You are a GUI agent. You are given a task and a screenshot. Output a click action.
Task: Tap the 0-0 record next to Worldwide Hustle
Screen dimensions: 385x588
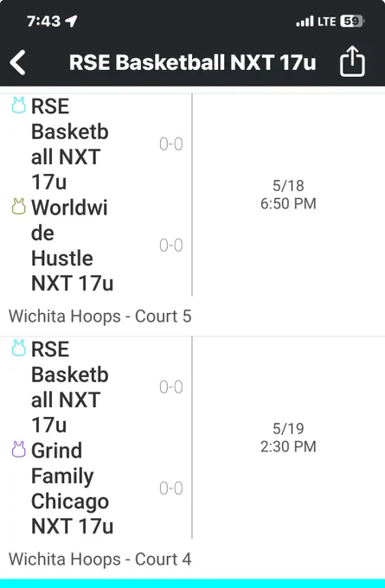click(x=171, y=246)
